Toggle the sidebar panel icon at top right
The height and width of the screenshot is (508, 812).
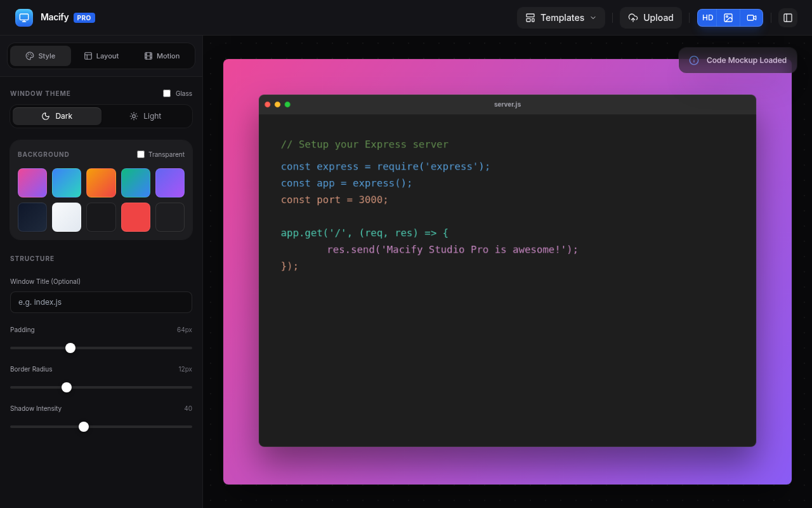point(787,17)
